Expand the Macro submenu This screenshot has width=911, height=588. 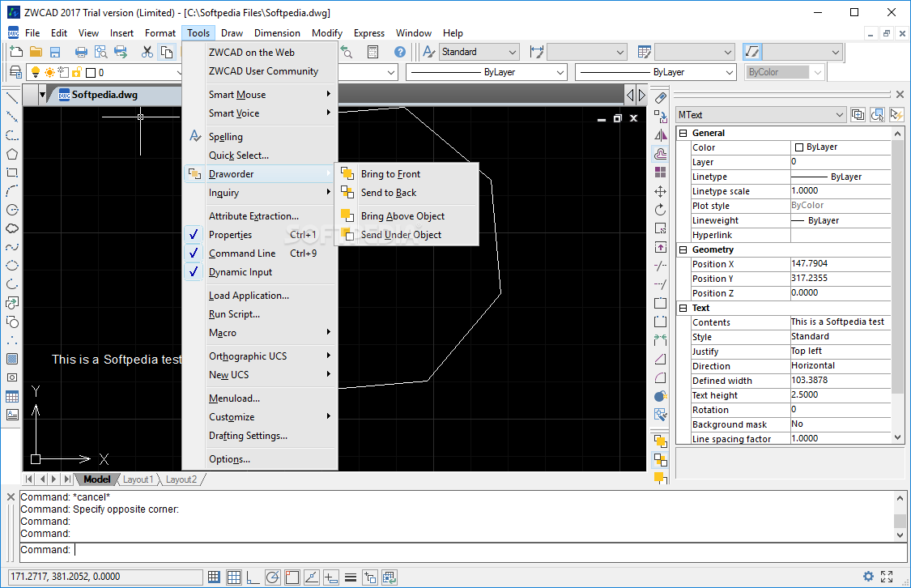tap(260, 333)
